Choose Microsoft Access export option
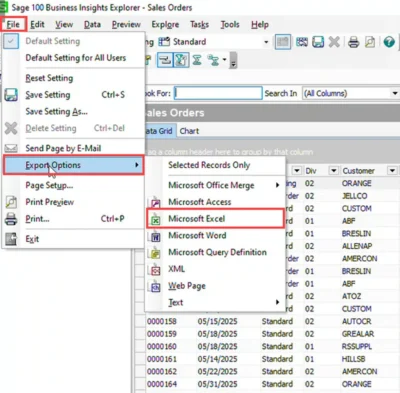Image resolution: width=400 pixels, height=393 pixels. point(215,202)
